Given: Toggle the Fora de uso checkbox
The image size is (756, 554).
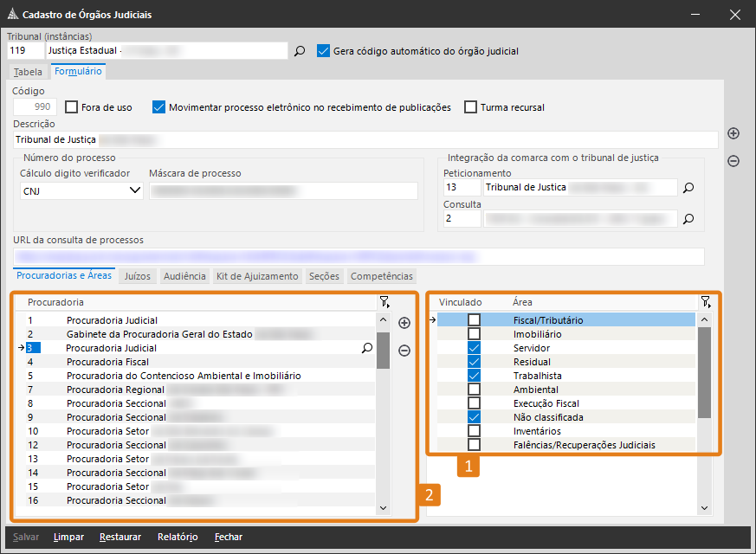Looking at the screenshot, I should coord(72,107).
